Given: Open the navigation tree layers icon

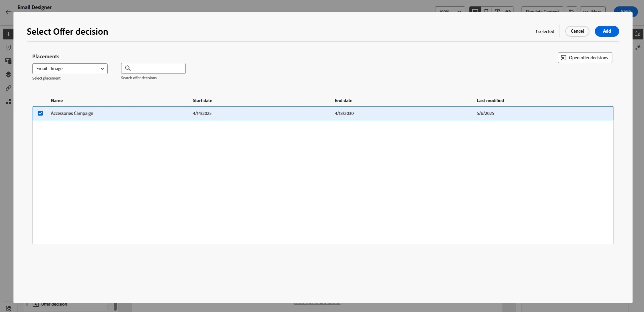Looking at the screenshot, I should click(8, 74).
